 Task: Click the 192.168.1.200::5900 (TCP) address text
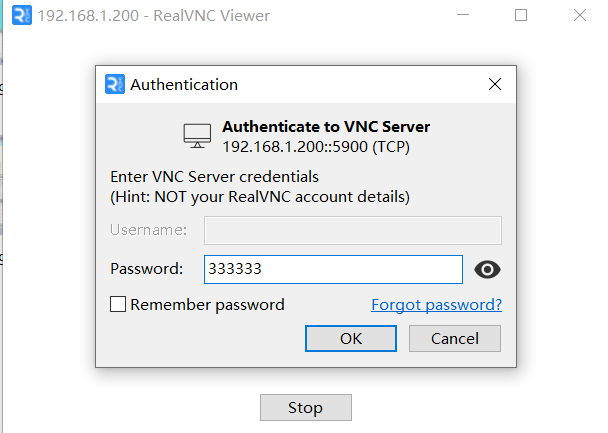point(316,147)
